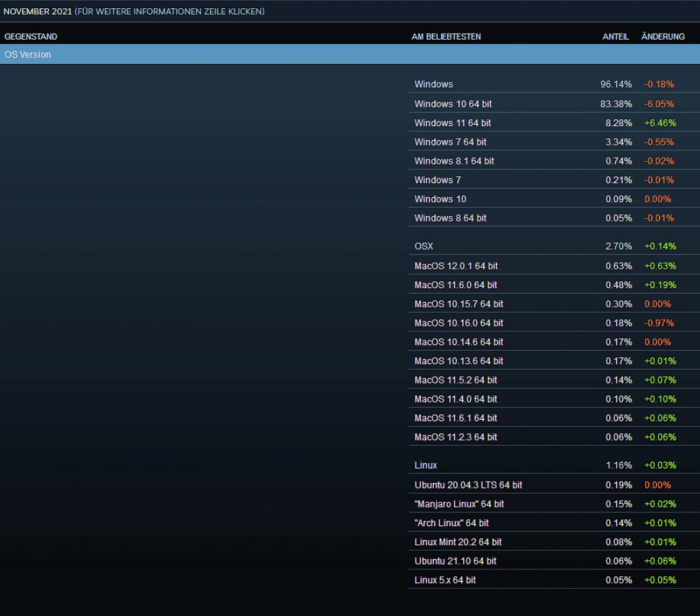Select the Windows summary row label
The image size is (700, 616).
pos(434,84)
